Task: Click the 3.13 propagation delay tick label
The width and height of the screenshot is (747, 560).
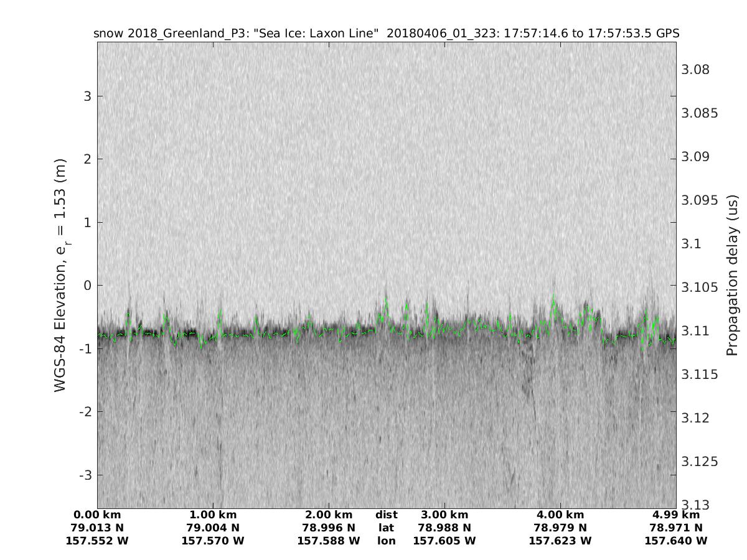Action: (x=693, y=505)
